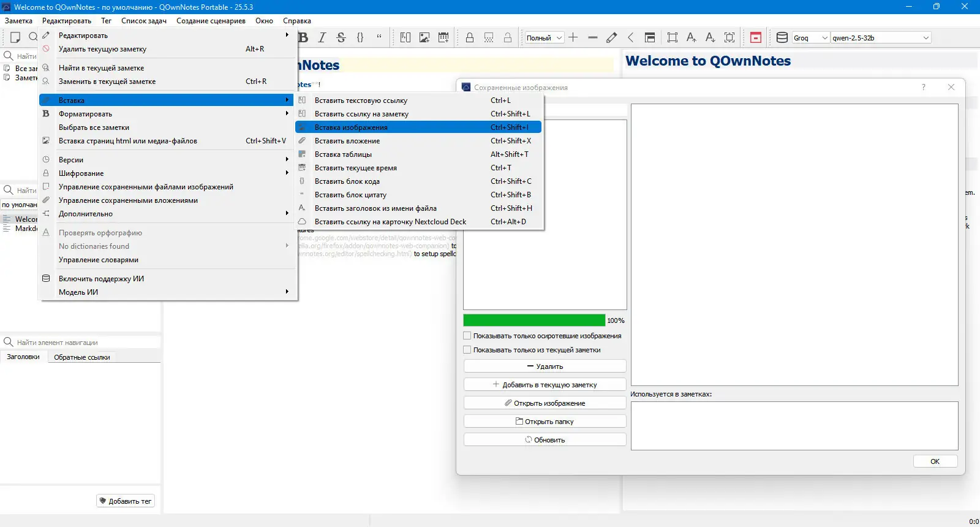Click the 'Добавить тег' button
This screenshot has height=527, width=980.
pyautogui.click(x=126, y=501)
